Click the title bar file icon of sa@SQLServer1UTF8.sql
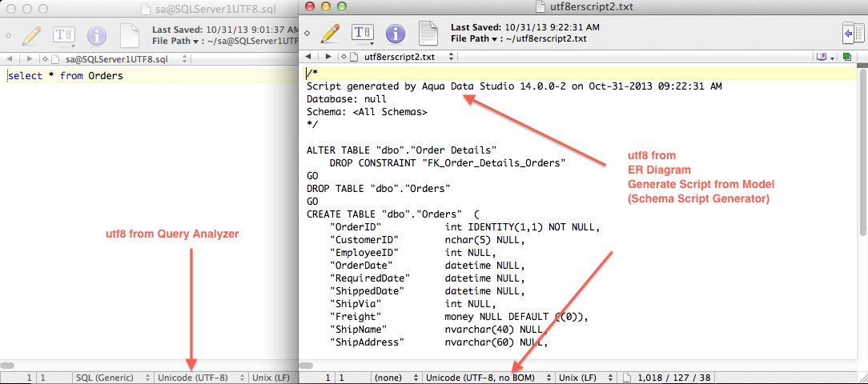Image resolution: width=868 pixels, height=384 pixels. click(146, 8)
